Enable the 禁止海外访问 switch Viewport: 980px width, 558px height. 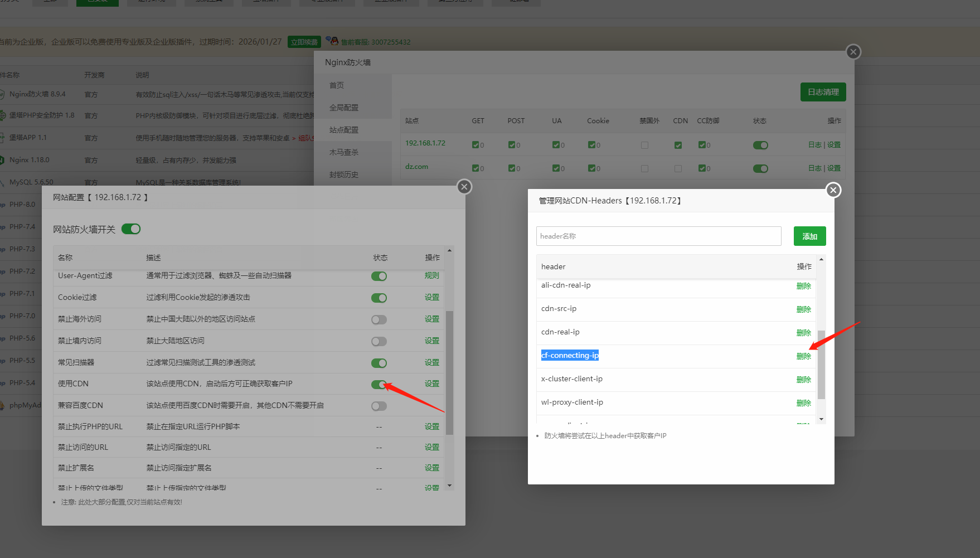379,319
